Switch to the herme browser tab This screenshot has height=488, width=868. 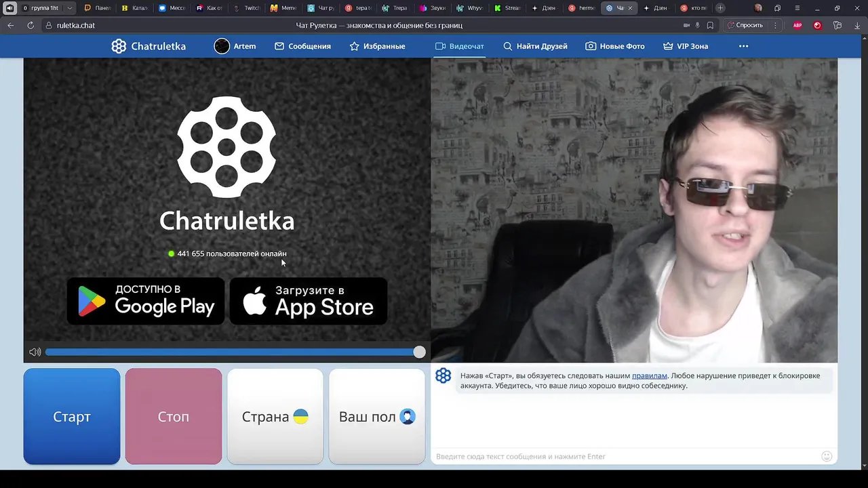580,8
